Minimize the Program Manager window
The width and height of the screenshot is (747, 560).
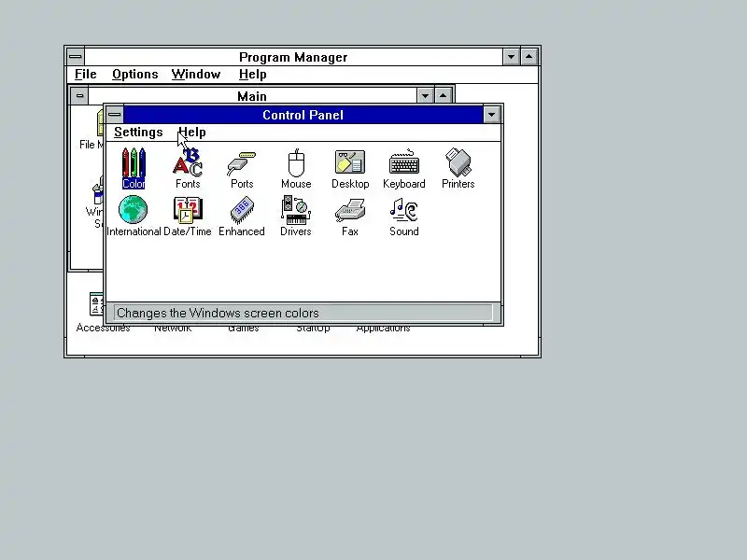pyautogui.click(x=511, y=57)
